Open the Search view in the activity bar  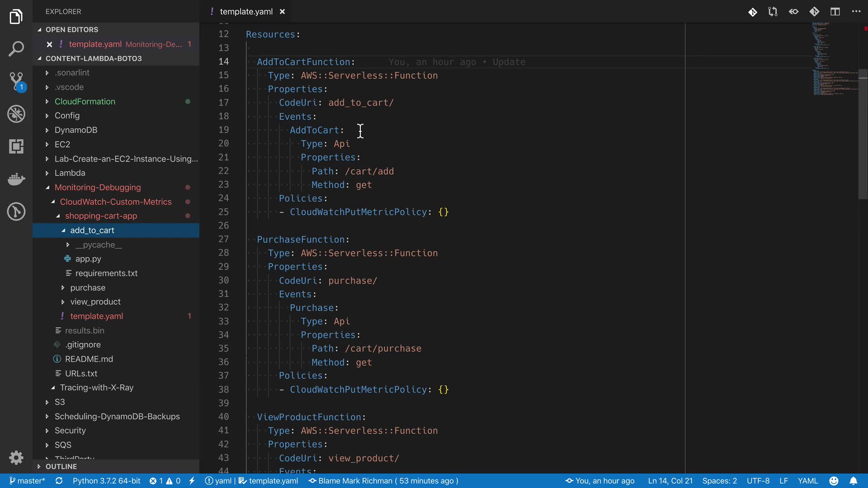pyautogui.click(x=16, y=49)
